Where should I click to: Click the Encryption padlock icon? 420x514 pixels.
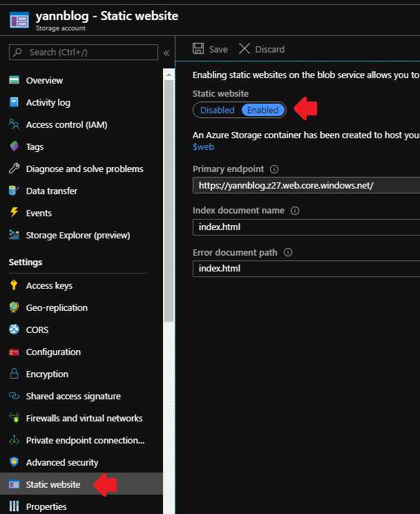tap(14, 374)
